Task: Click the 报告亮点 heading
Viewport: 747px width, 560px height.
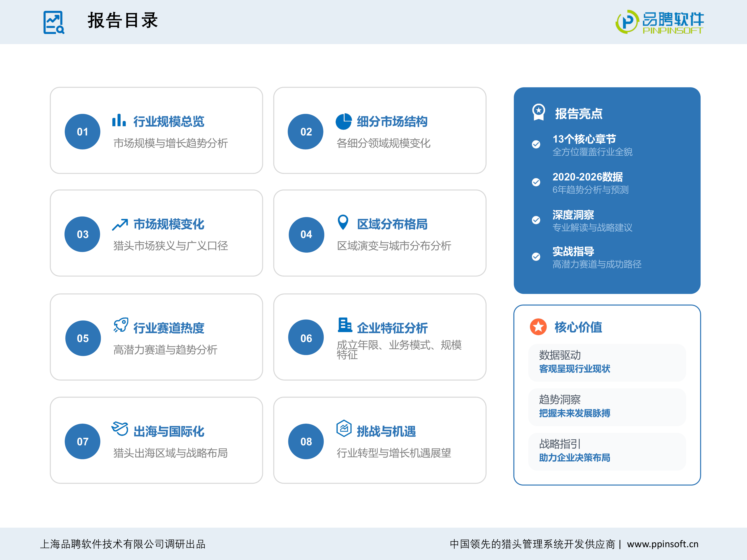Action: 579,114
